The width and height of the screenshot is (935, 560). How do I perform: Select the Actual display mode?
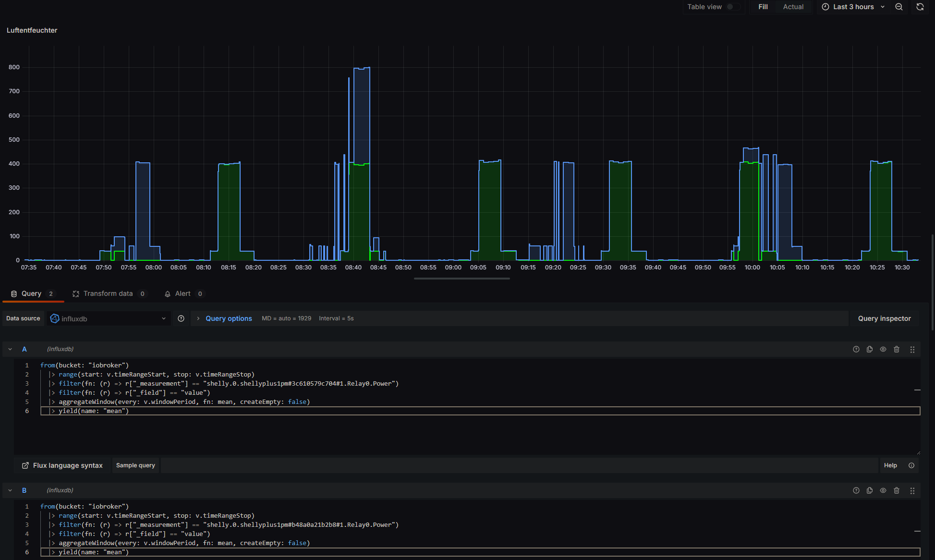pos(793,7)
